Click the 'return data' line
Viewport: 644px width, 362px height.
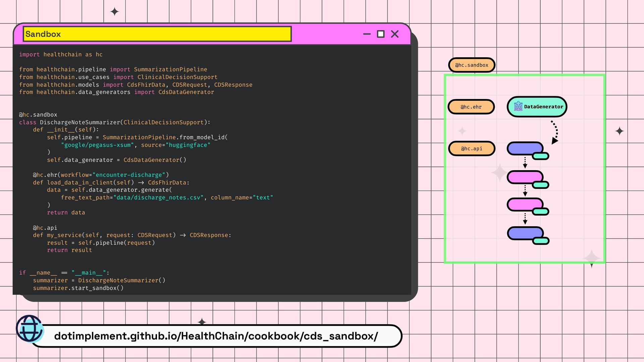click(x=66, y=213)
